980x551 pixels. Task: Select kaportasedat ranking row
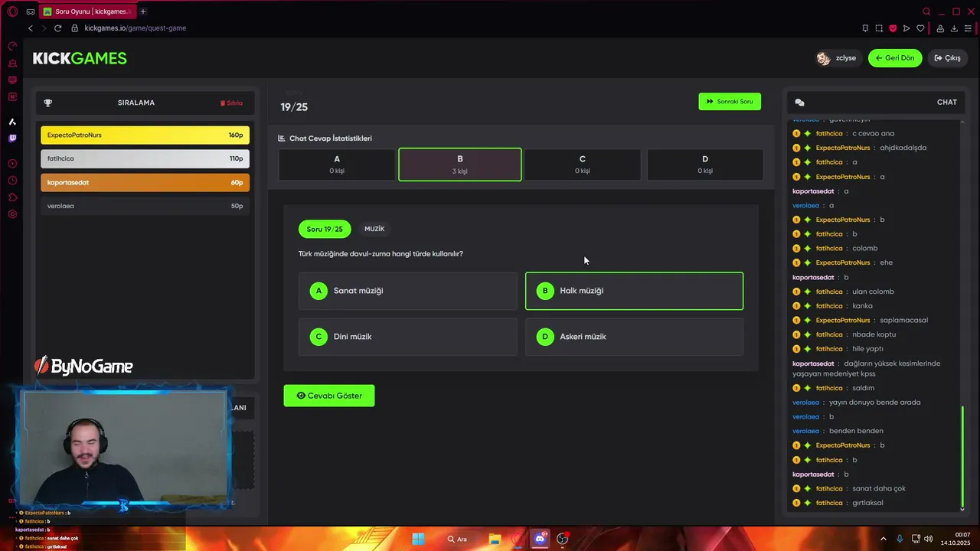coord(145,182)
